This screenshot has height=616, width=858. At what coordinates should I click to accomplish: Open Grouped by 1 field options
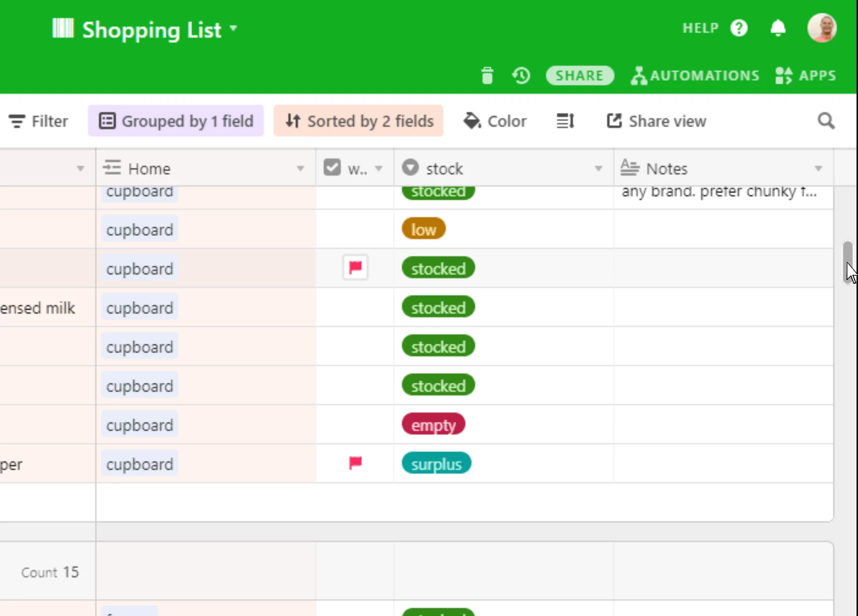pos(176,121)
